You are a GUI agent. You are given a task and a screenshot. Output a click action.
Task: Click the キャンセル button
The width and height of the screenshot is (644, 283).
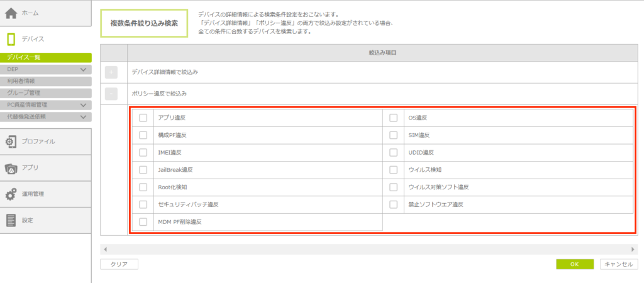click(618, 265)
